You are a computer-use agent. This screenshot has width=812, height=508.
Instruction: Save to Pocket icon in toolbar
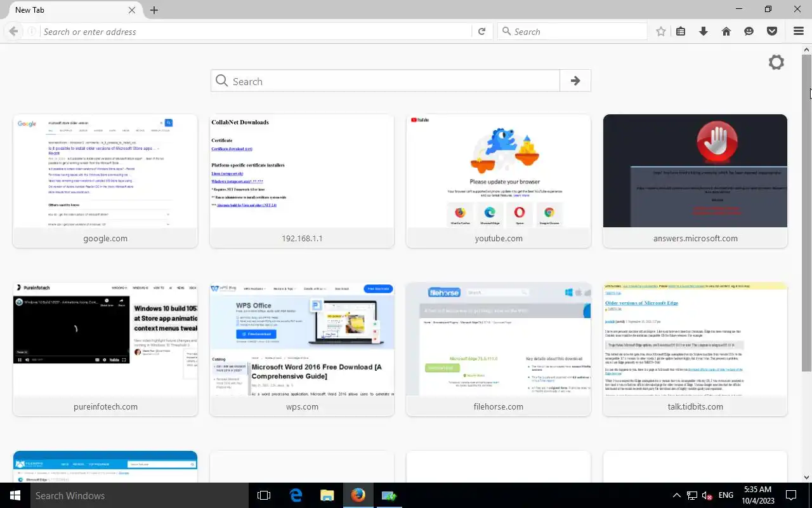(x=772, y=31)
